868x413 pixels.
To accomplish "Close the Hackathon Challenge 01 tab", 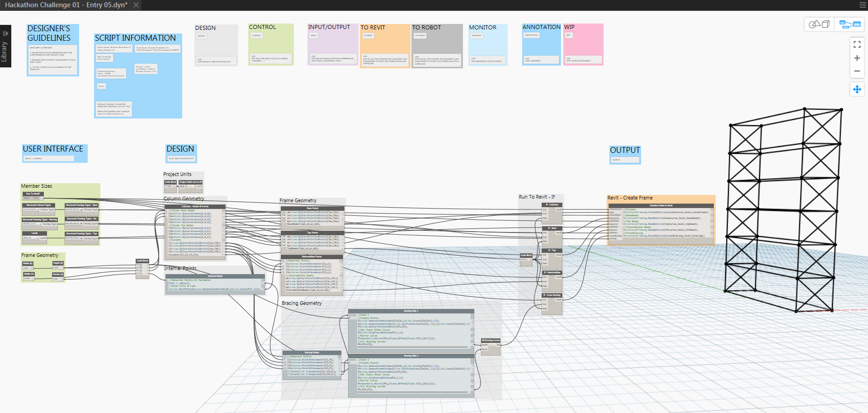I will (136, 5).
